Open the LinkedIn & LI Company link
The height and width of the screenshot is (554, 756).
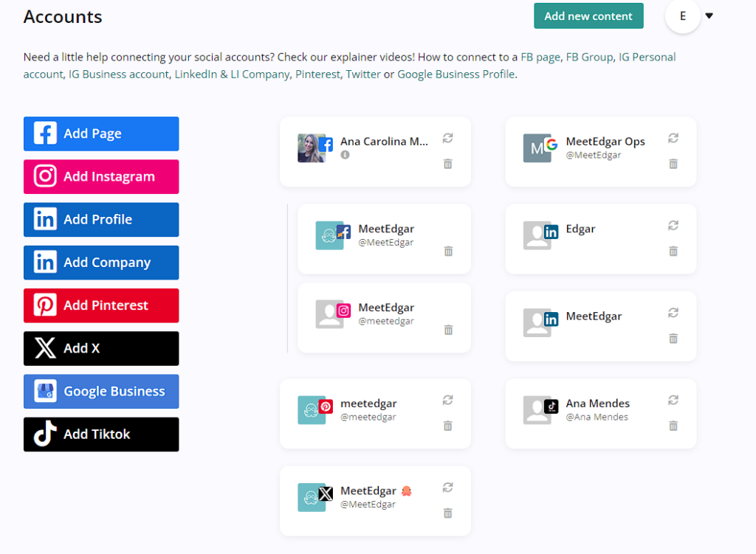(x=232, y=75)
